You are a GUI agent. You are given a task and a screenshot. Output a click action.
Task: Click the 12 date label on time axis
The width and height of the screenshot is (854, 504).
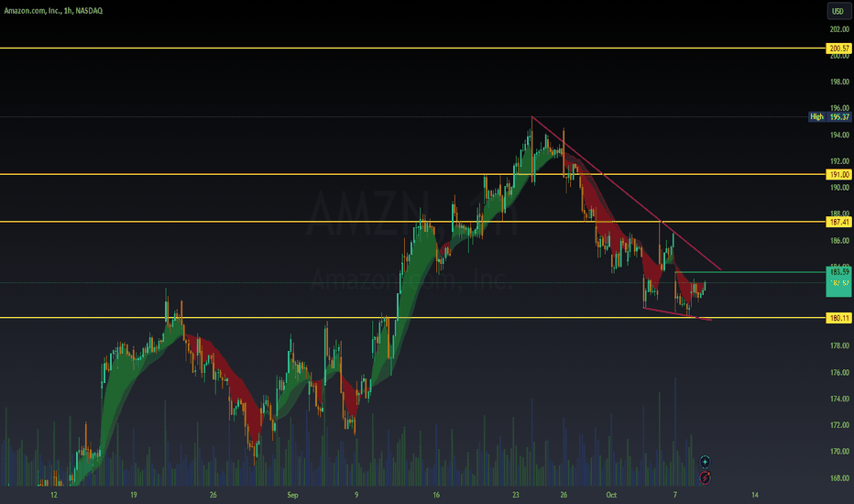(53, 495)
